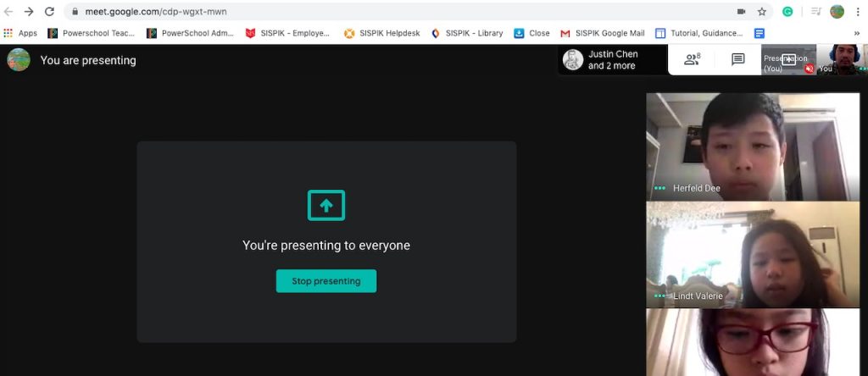This screenshot has width=868, height=376.
Task: Click the forward navigation arrow
Action: (29, 12)
